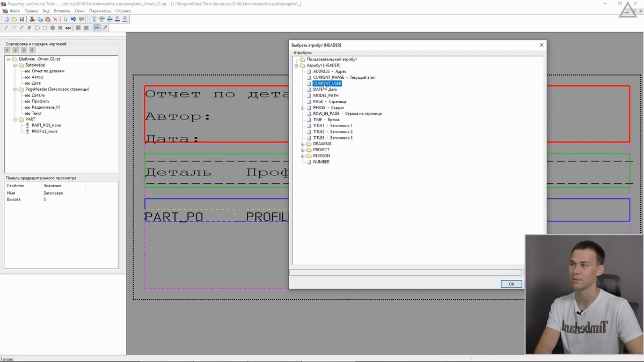Select the line drawing tool
Screen dimensions: 644x362
(6, 28)
